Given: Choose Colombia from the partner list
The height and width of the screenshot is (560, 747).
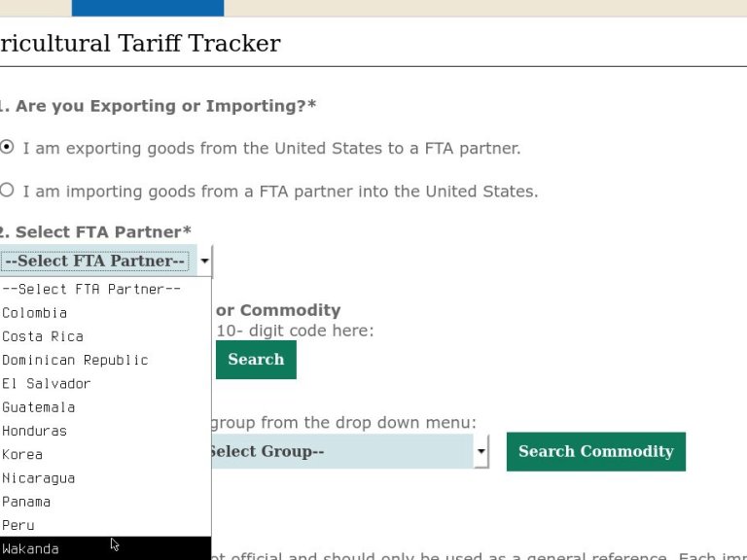Looking at the screenshot, I should [x=35, y=313].
